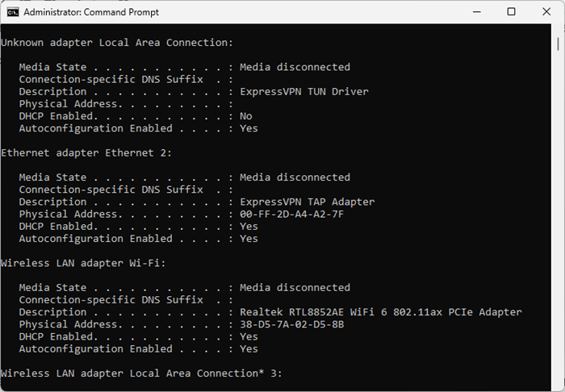
Task: Click the "Local Area Connection* 3" heading line
Action: 142,373
